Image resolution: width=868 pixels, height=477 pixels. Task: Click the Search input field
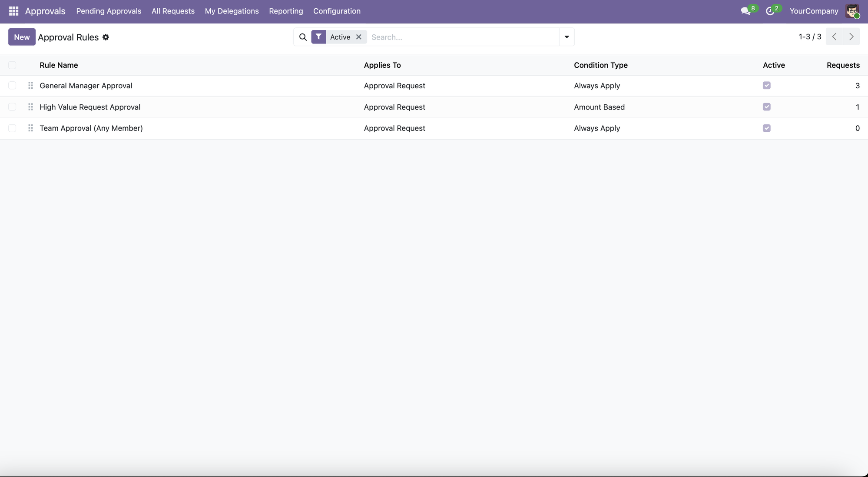point(463,37)
